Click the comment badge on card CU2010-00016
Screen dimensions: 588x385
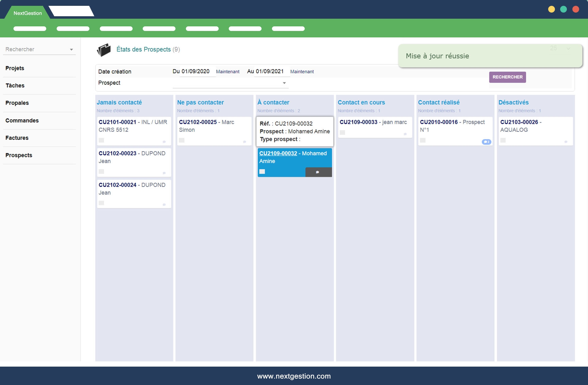pos(486,142)
